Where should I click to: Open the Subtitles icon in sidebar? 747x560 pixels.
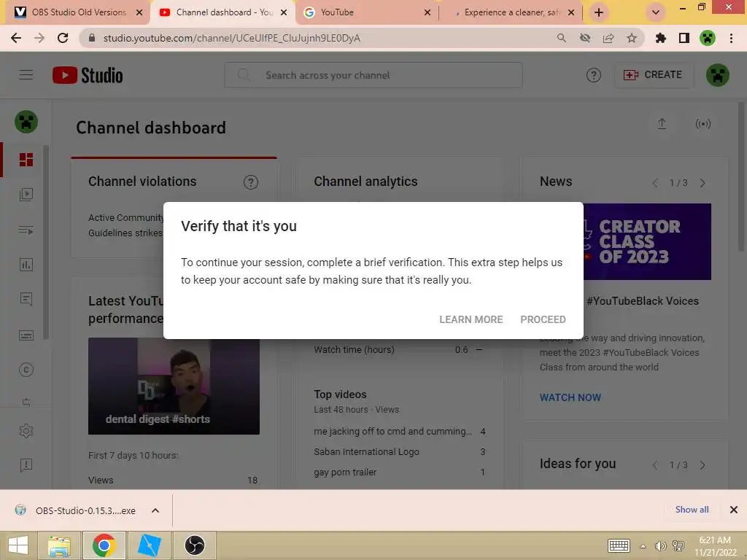coord(26,335)
